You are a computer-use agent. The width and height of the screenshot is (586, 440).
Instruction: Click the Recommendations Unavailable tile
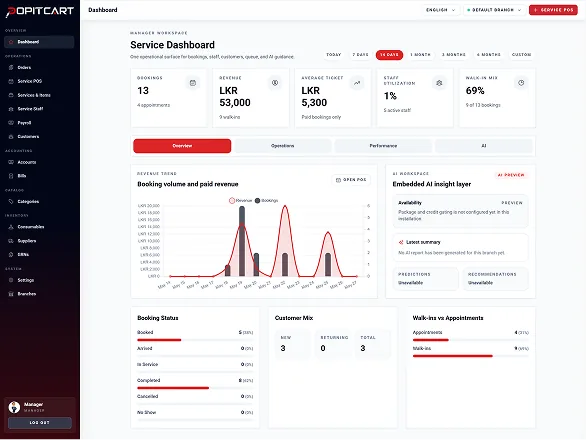point(495,279)
